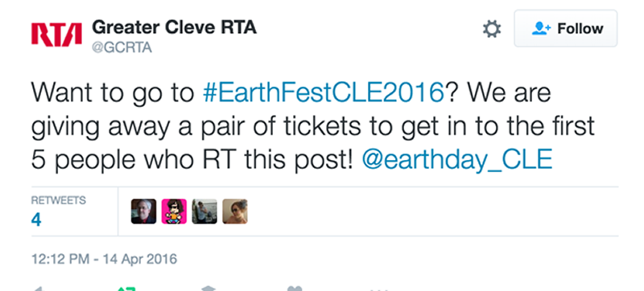Click the tweet body text
This screenshot has width=644, height=291.
coord(313,126)
